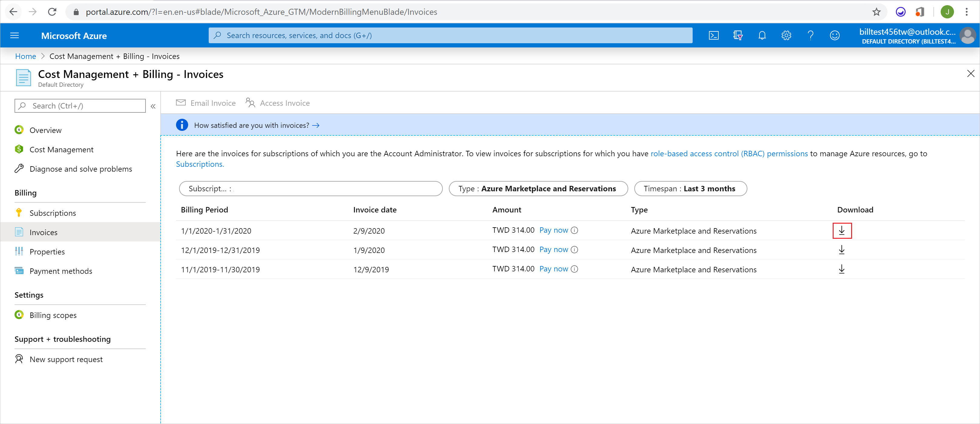Select Subscriptions from the Billing section
980x424 pixels.
[x=53, y=213]
